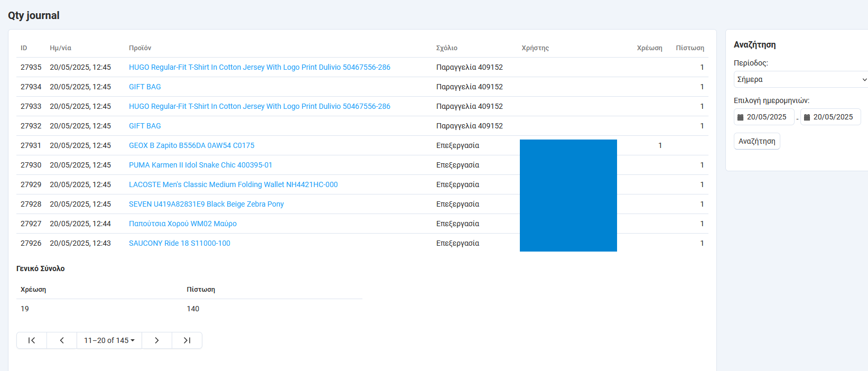The height and width of the screenshot is (371, 868).
Task: Open HUGO T-Shirt link in row 27935
Action: (259, 67)
